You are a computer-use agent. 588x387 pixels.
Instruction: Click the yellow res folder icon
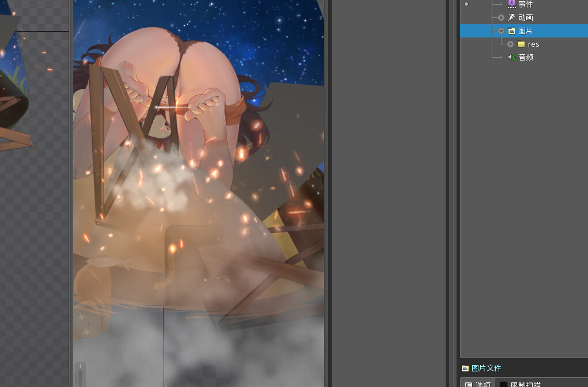click(521, 44)
